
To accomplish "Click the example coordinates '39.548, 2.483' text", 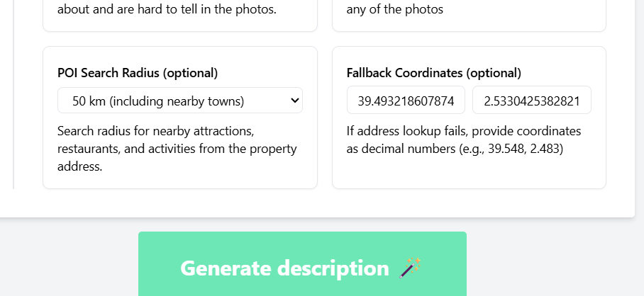I will (x=525, y=149).
